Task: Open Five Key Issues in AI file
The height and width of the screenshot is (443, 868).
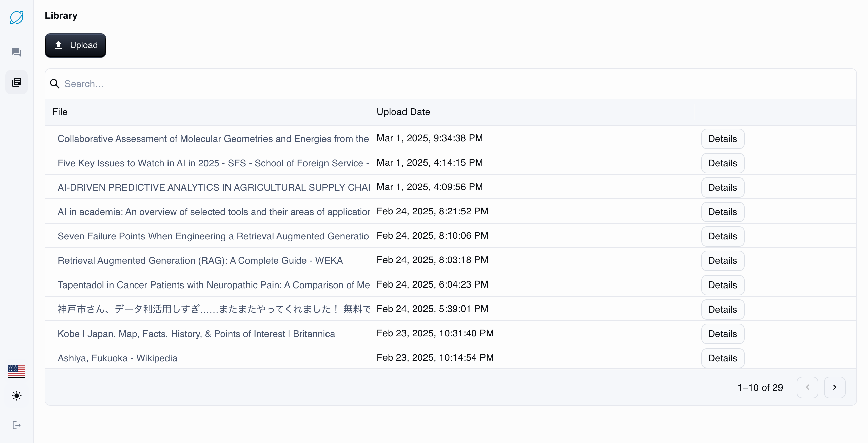Action: 213,163
